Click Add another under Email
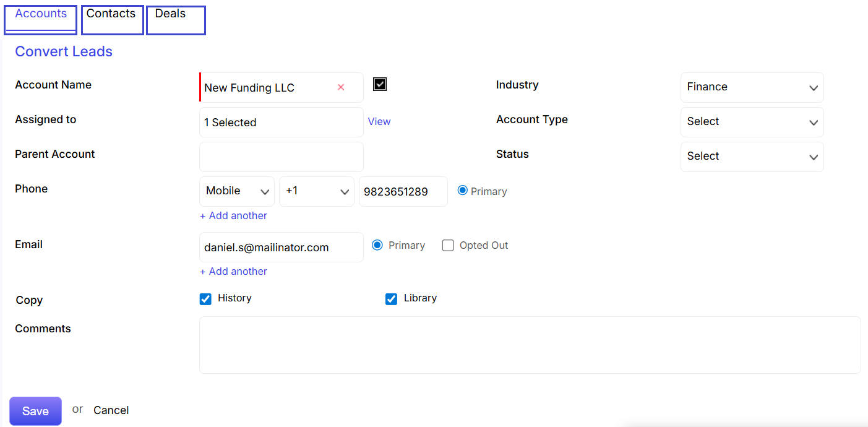868x427 pixels. 233,272
